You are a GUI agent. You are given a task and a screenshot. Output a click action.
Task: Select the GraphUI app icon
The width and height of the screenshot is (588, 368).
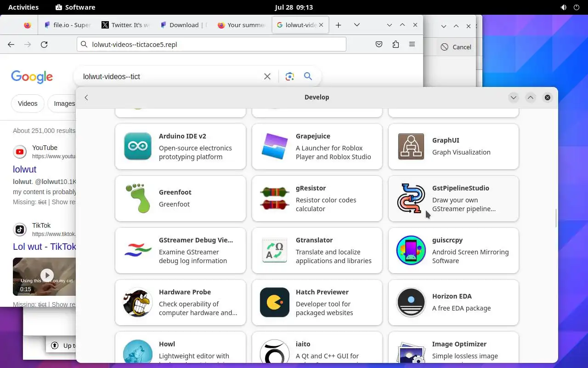pos(411,146)
